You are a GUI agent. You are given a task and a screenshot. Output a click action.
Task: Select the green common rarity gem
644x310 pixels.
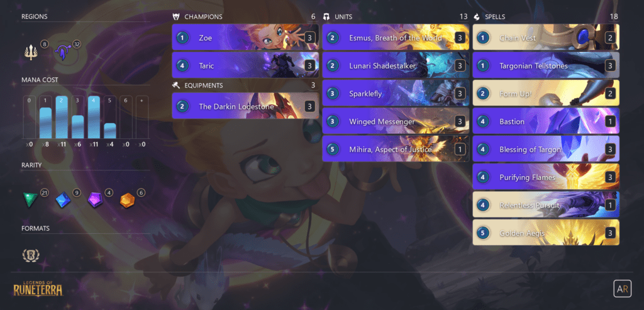(30, 200)
